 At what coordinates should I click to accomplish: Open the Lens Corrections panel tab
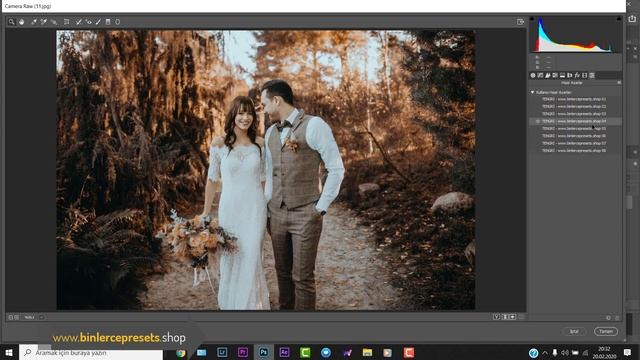(570, 76)
